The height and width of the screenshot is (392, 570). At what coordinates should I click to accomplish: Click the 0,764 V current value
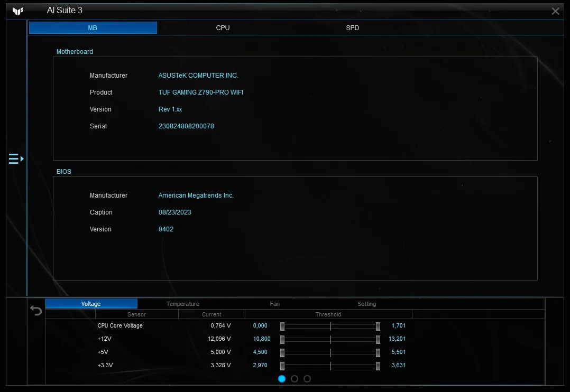(x=220, y=325)
